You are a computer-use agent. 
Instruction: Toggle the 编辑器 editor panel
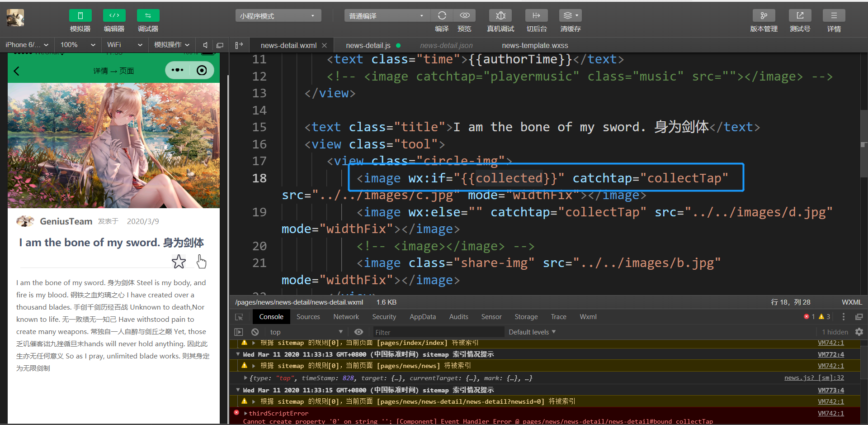click(x=114, y=15)
